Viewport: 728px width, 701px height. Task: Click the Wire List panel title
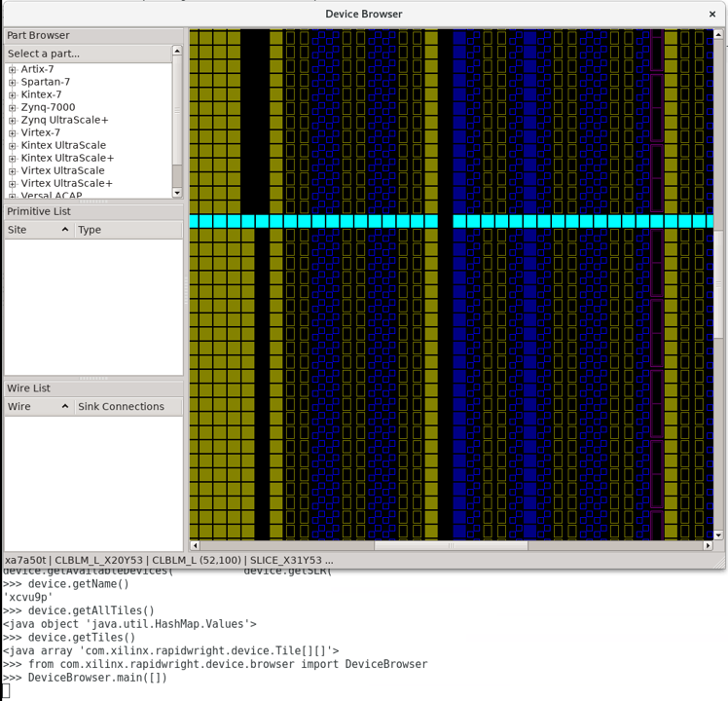pyautogui.click(x=28, y=387)
